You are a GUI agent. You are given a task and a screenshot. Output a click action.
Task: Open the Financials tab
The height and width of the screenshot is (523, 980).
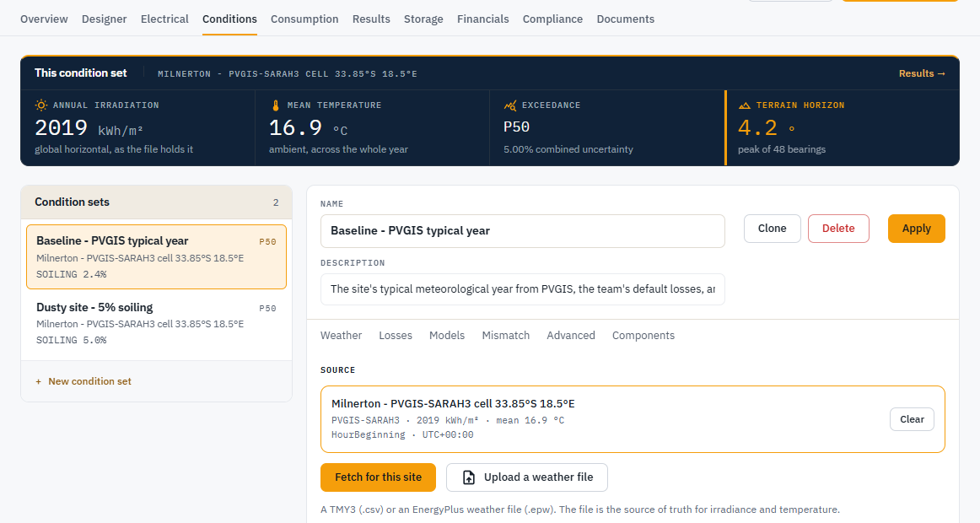[483, 19]
